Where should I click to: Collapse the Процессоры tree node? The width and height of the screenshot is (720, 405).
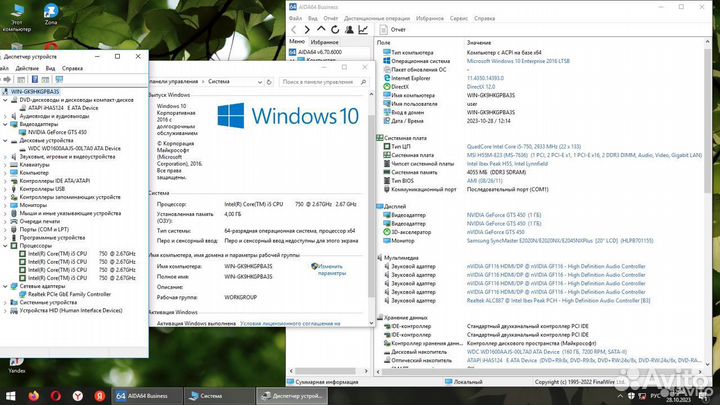tap(6, 245)
